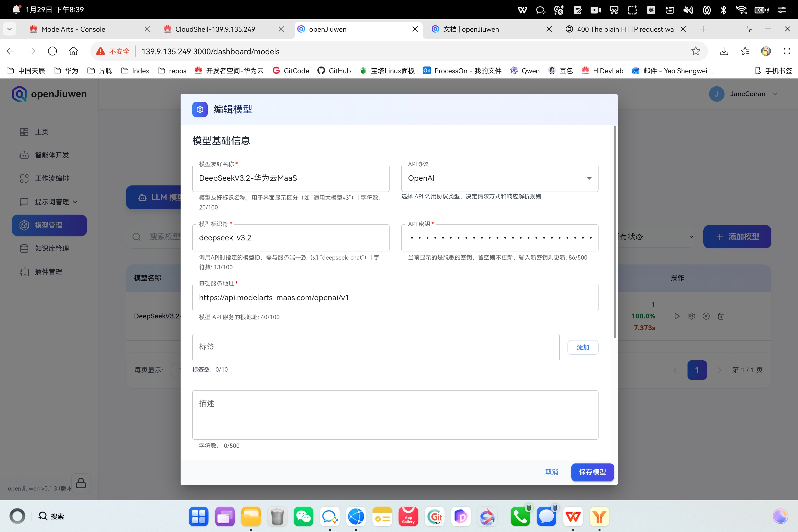The height and width of the screenshot is (532, 798).
Task: Click the browser home icon
Action: click(x=73, y=51)
